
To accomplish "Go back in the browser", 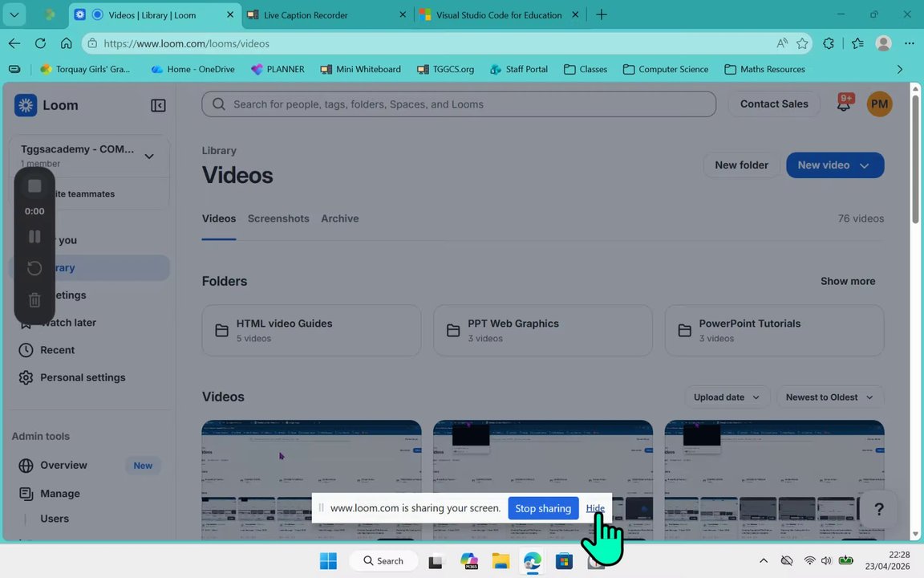I will pyautogui.click(x=14, y=43).
